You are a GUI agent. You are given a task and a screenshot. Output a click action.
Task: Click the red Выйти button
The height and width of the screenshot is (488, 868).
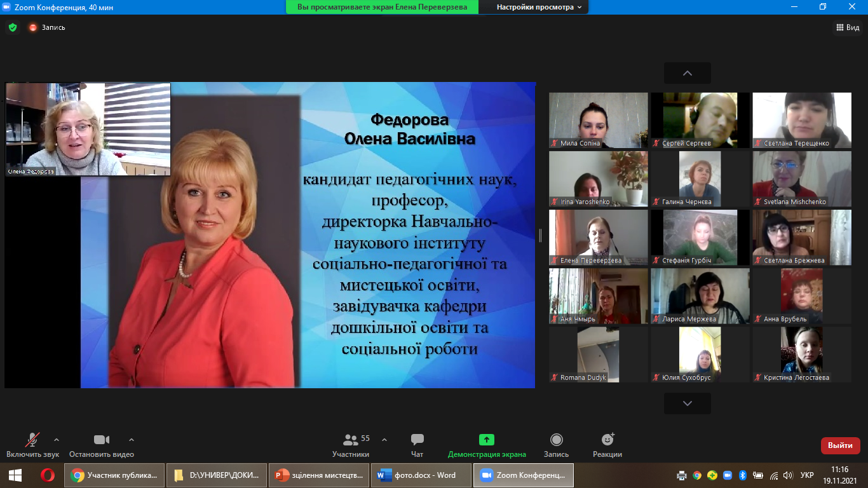pos(840,445)
